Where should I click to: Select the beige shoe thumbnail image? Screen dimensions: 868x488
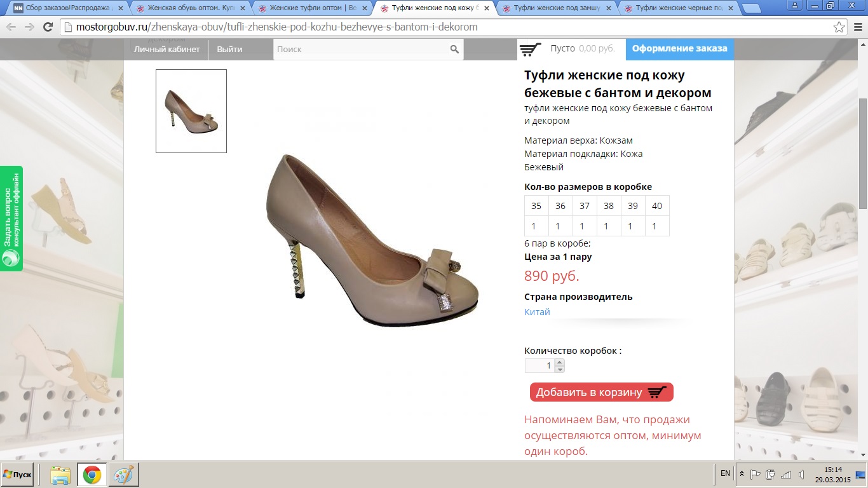pos(191,111)
